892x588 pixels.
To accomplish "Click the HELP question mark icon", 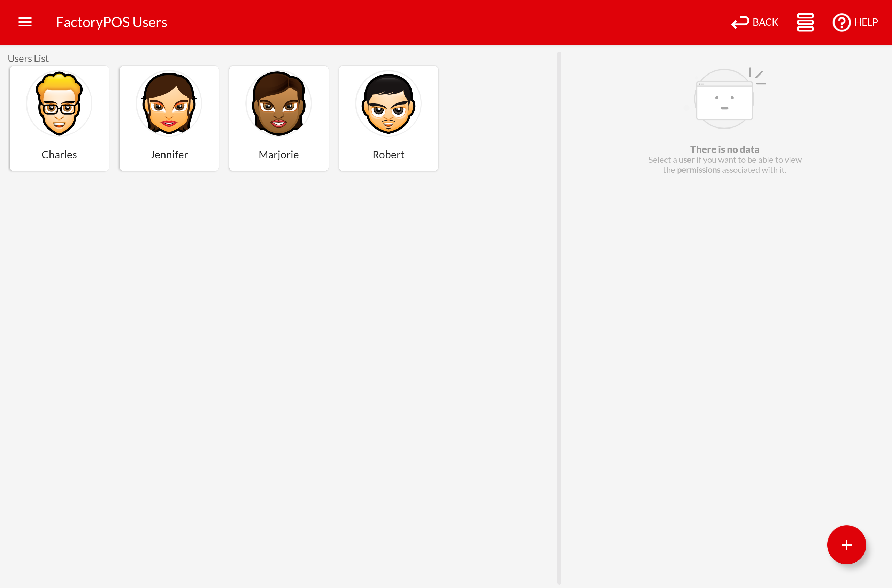I will (841, 22).
